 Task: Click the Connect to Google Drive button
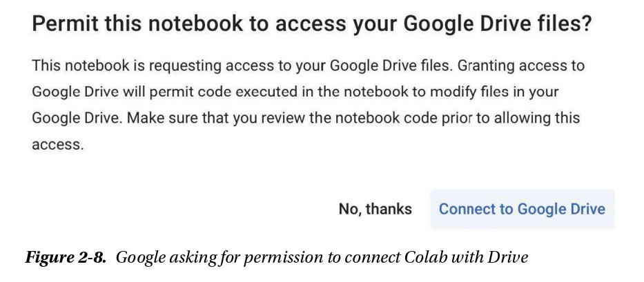tap(522, 209)
